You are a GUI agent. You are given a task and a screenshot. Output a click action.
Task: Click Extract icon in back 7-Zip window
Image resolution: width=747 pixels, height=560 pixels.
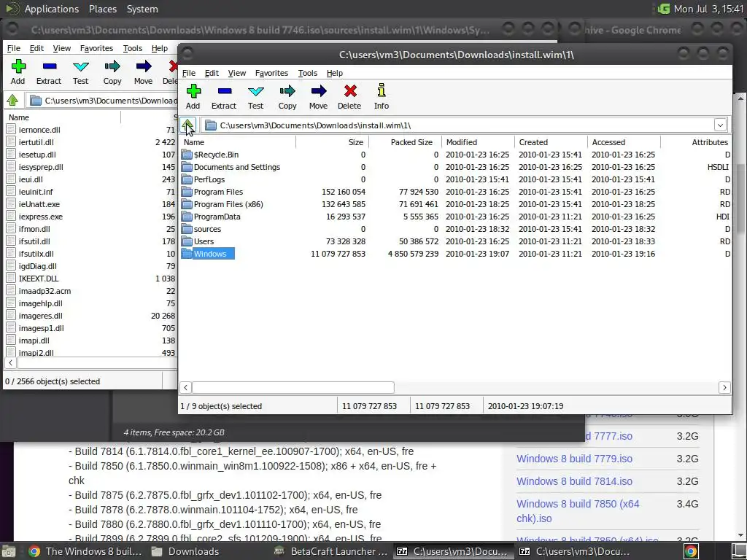click(50, 66)
